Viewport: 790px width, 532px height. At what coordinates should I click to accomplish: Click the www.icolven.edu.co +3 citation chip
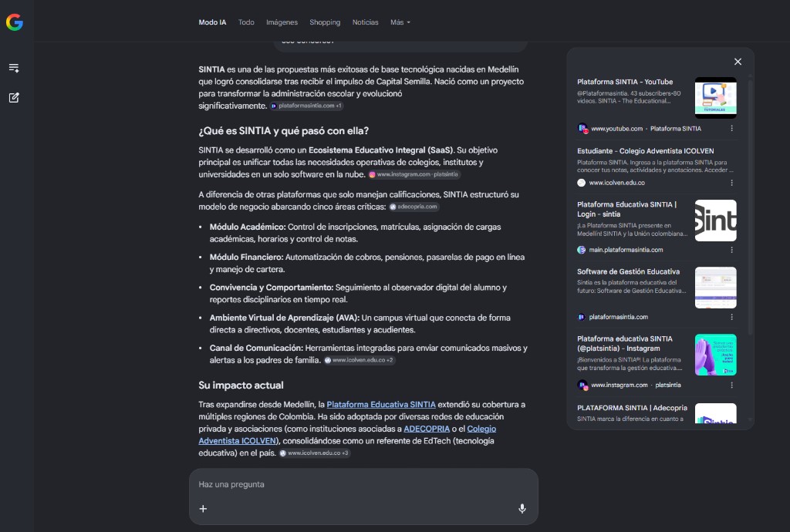pyautogui.click(x=315, y=453)
